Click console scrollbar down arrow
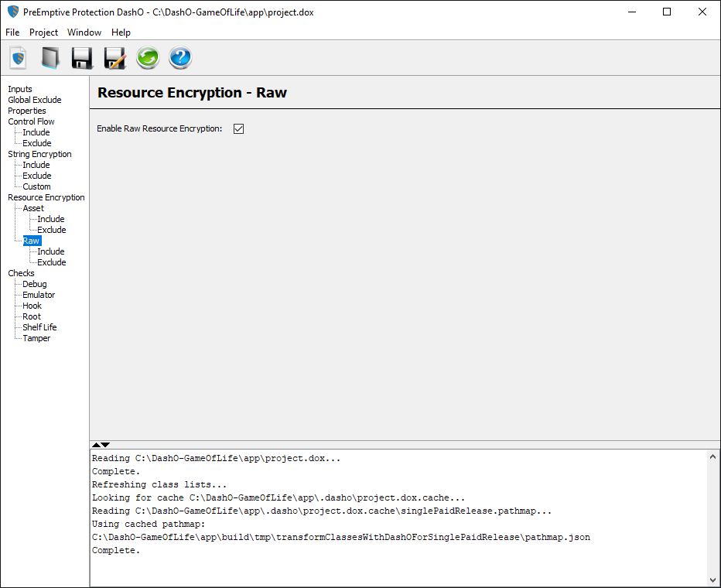 tap(712, 579)
